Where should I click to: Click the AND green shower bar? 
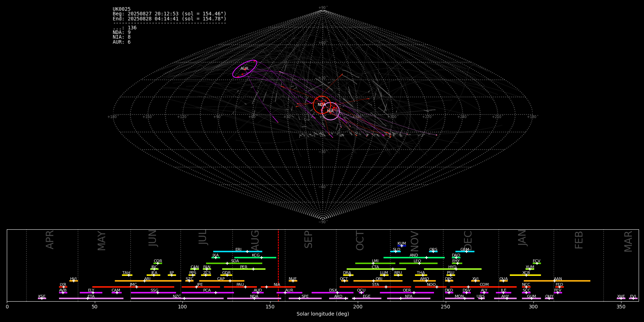point(414,258)
